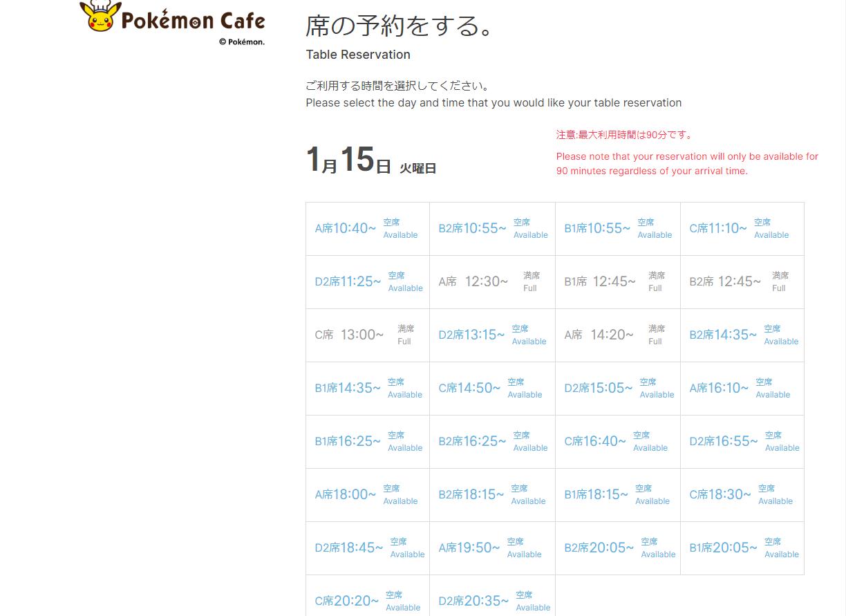Select the D2席 15:05 table slot
Screen dimensions: 846x616
[617, 389]
